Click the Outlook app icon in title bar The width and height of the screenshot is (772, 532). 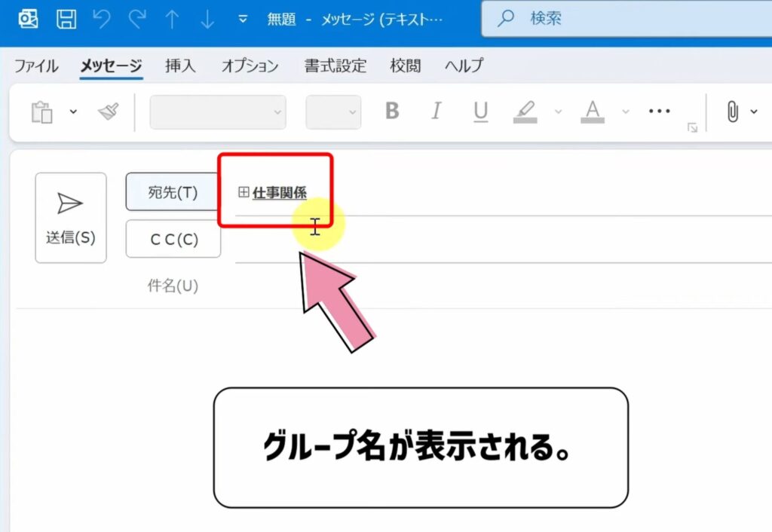coord(29,19)
